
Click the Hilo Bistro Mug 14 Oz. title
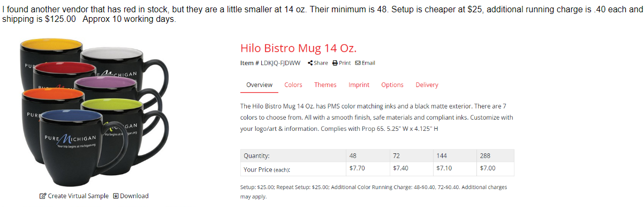click(298, 48)
